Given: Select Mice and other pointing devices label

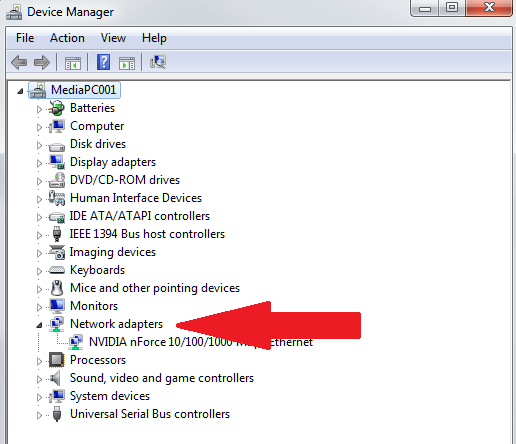Looking at the screenshot, I should click(155, 288).
